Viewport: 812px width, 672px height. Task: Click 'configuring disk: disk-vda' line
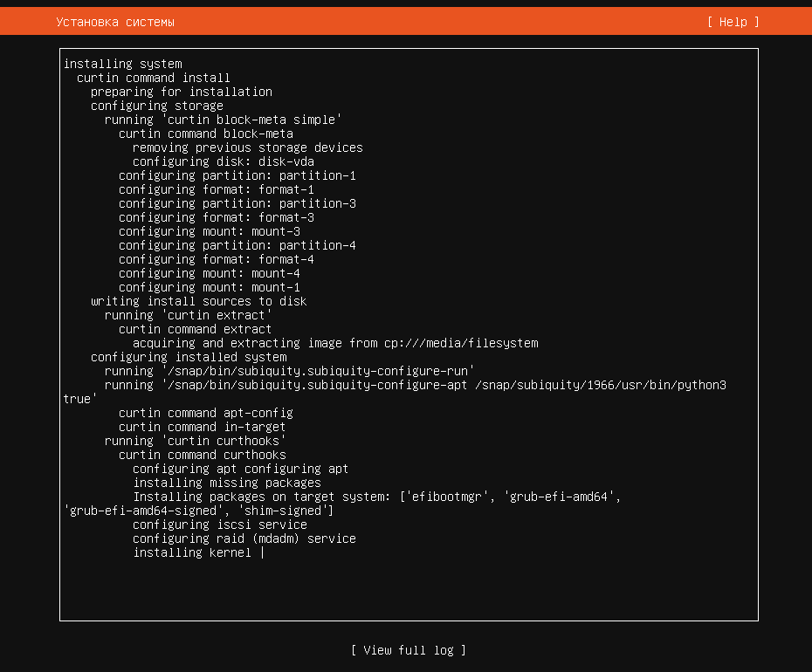224,161
